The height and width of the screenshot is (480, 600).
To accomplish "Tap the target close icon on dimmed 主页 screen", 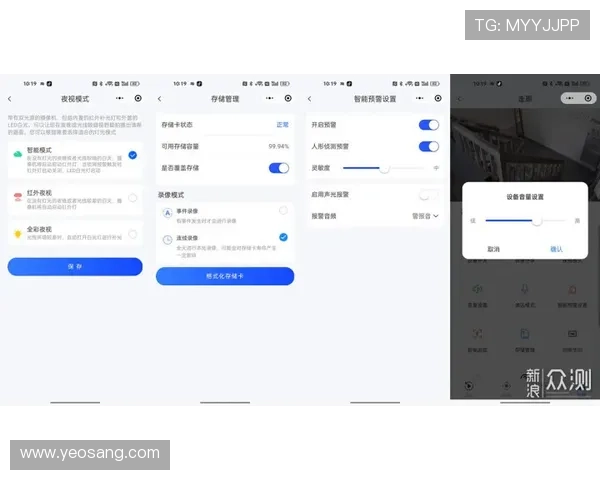I will tap(588, 98).
